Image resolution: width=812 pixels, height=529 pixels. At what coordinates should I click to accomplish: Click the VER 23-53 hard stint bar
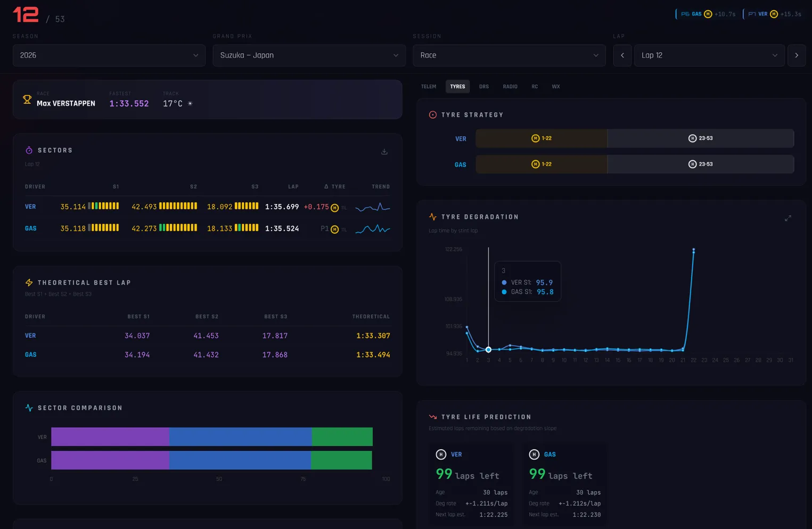coord(701,139)
